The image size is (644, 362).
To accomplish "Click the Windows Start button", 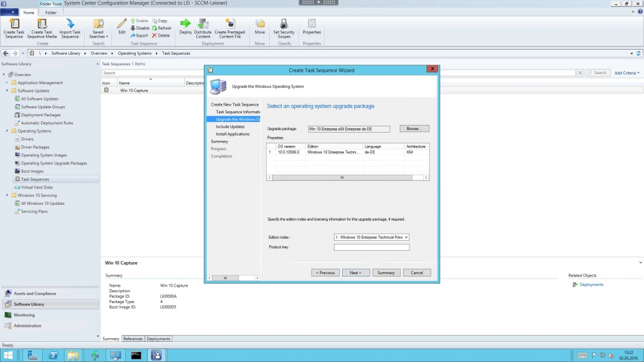I will click(x=8, y=355).
